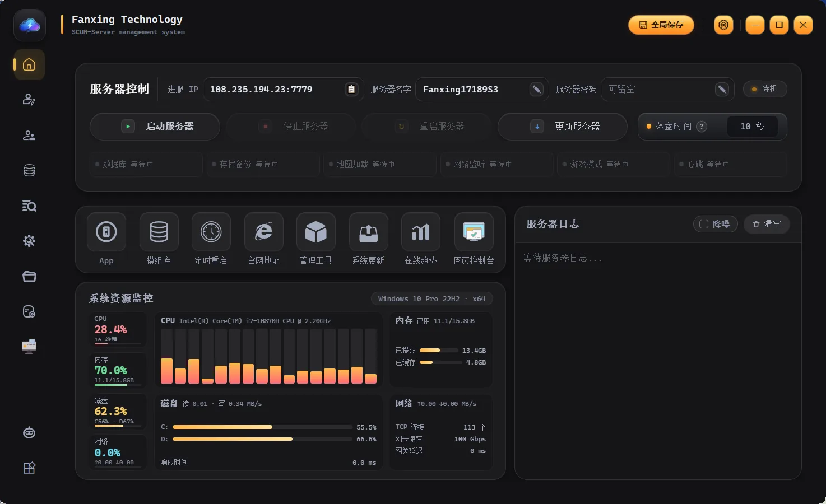Open settings gear in title bar
826x504 pixels.
point(723,25)
